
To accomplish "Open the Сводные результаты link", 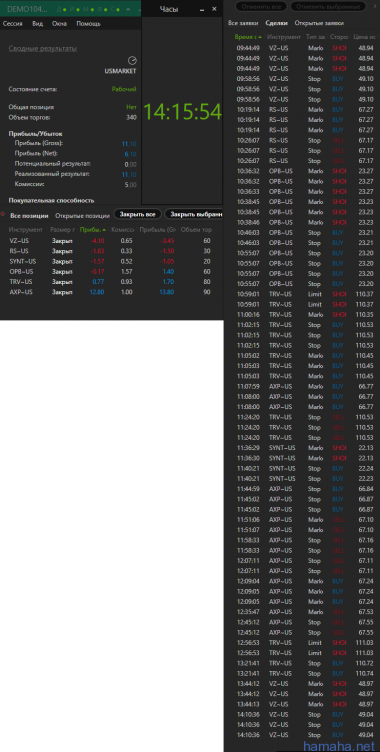I will 43,48.
